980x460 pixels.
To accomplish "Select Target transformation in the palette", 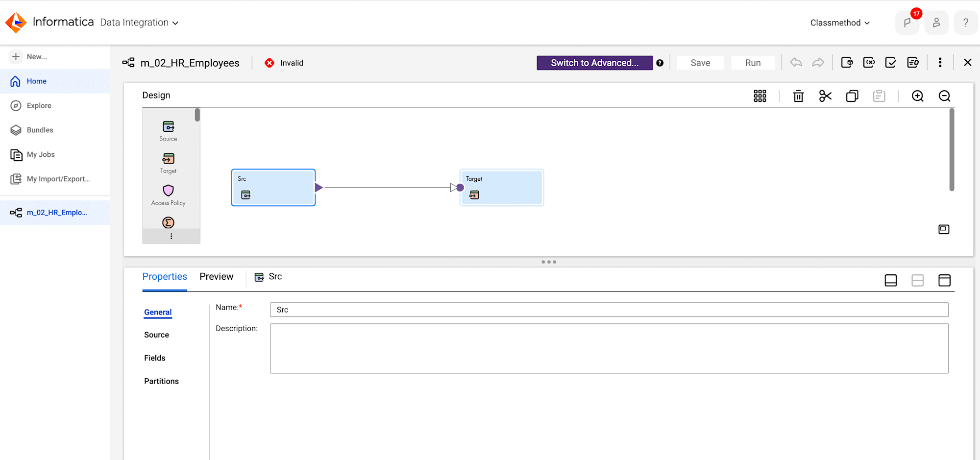I will [168, 163].
